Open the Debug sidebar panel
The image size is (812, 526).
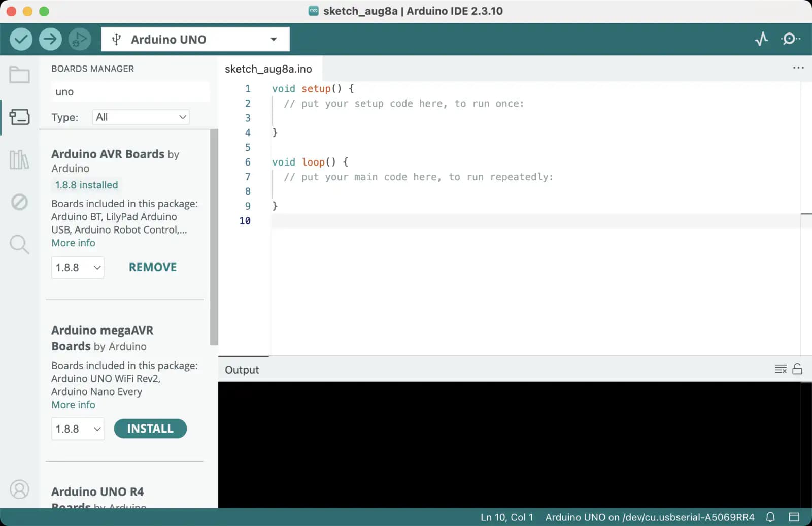[20, 202]
